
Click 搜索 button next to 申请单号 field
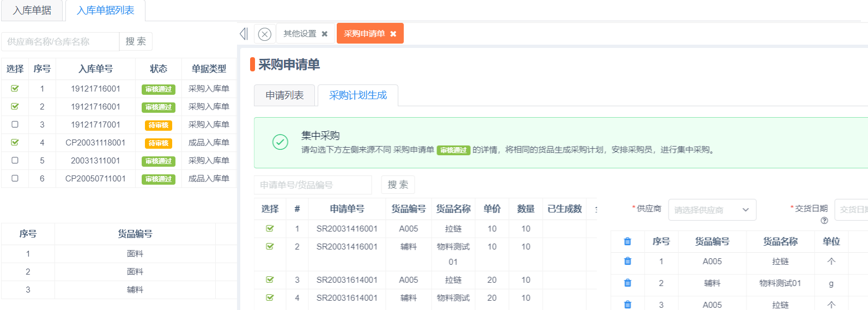pos(398,185)
